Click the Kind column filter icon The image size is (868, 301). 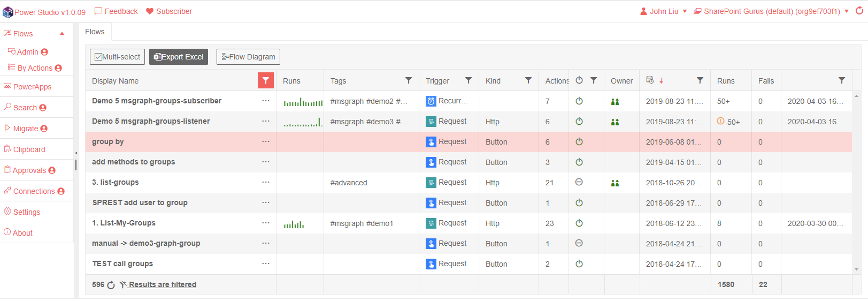click(x=528, y=80)
